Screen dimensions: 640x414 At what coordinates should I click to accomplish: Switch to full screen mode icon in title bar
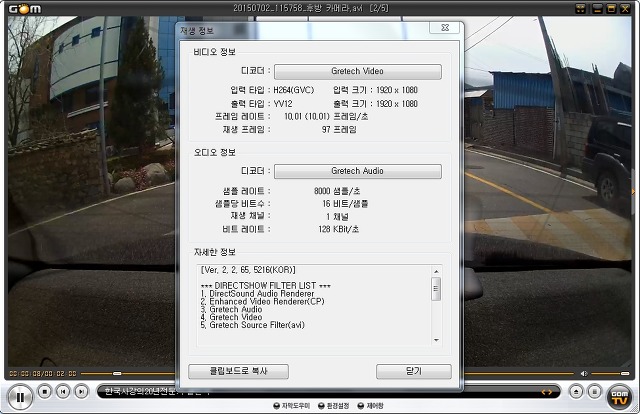[x=580, y=9]
